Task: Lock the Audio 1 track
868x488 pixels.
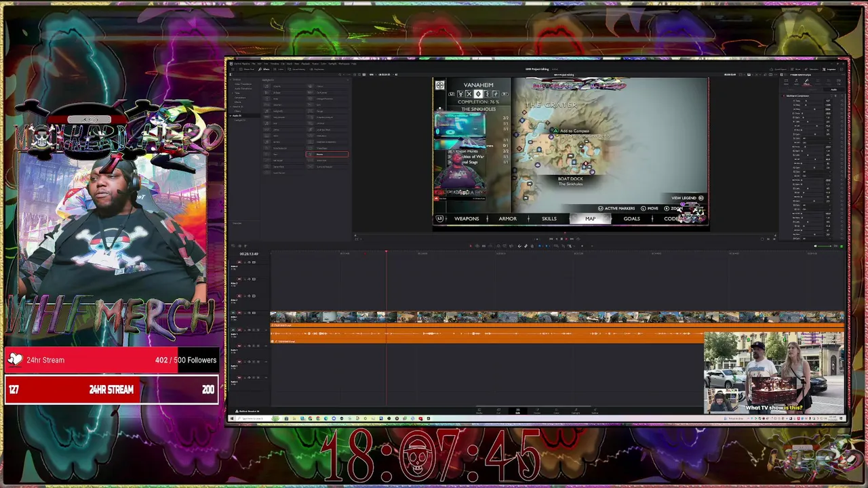Action: 245,330
